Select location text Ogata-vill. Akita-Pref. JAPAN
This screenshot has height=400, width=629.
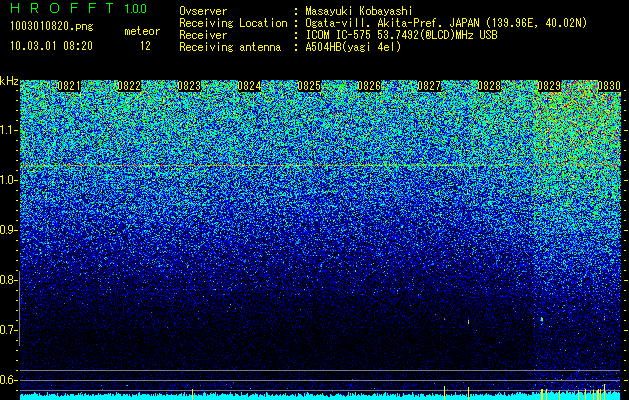click(x=392, y=23)
